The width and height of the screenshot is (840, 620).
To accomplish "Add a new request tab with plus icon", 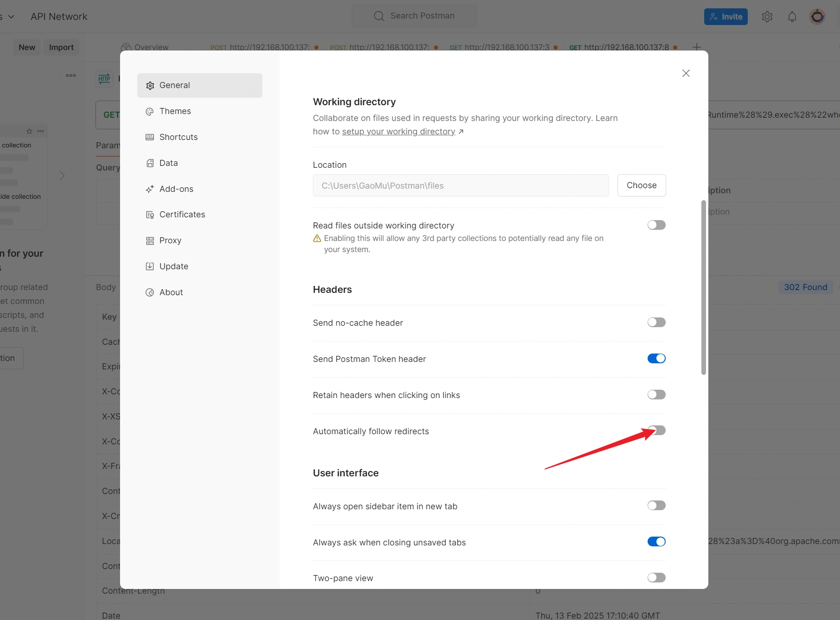I will click(696, 47).
